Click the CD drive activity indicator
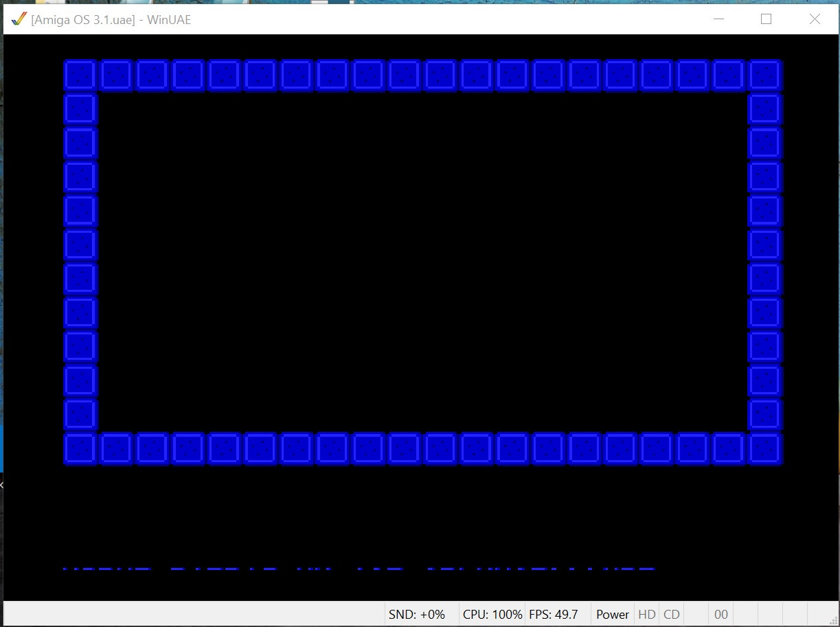The image size is (840, 627). pyautogui.click(x=671, y=615)
